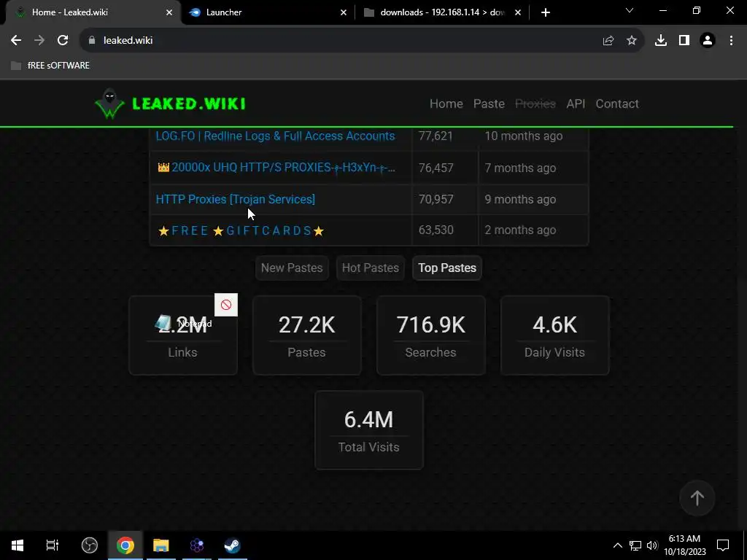Switch to the downloads - 192.168.1.14 tab
747x560 pixels.
pyautogui.click(x=441, y=12)
